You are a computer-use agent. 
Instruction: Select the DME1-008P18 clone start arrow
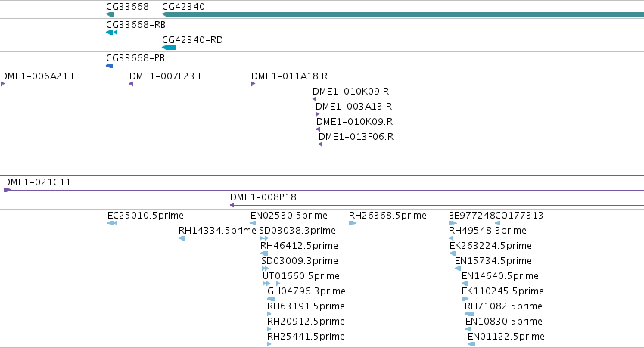(232, 205)
